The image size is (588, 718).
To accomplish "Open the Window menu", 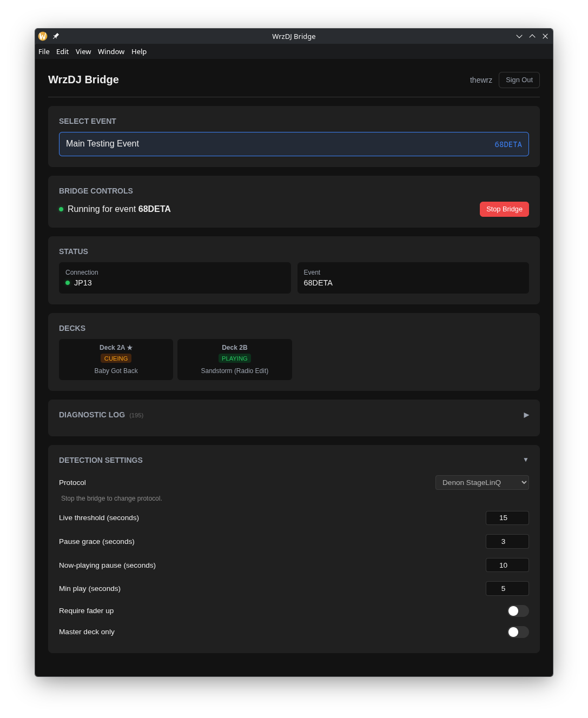I will 111,51.
